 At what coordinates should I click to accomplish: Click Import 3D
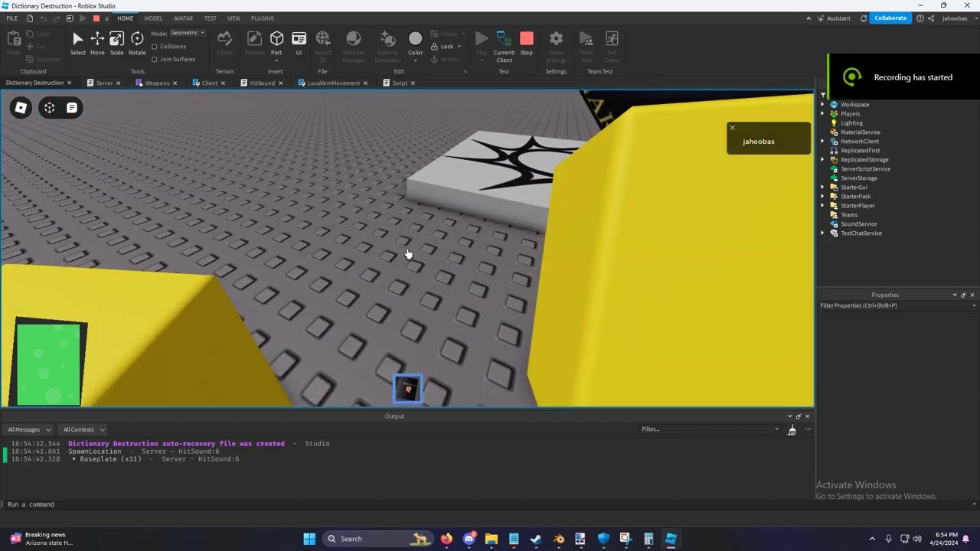[x=322, y=47]
